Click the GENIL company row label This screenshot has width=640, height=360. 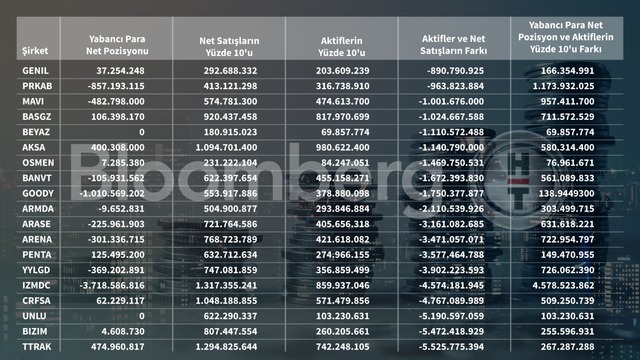coord(36,71)
